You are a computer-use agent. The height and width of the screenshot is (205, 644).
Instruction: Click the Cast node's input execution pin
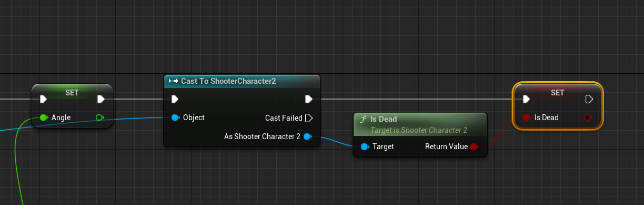click(x=175, y=99)
